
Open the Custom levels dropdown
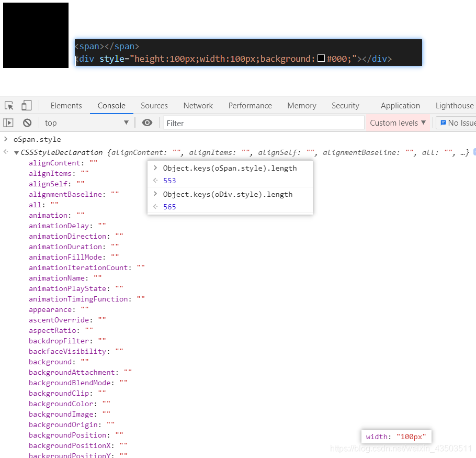tap(398, 122)
